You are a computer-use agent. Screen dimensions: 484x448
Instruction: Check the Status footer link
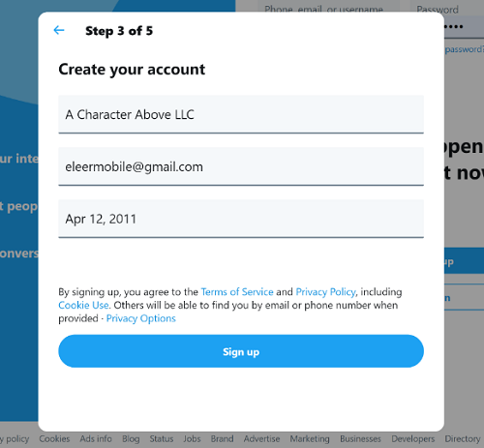click(x=162, y=439)
